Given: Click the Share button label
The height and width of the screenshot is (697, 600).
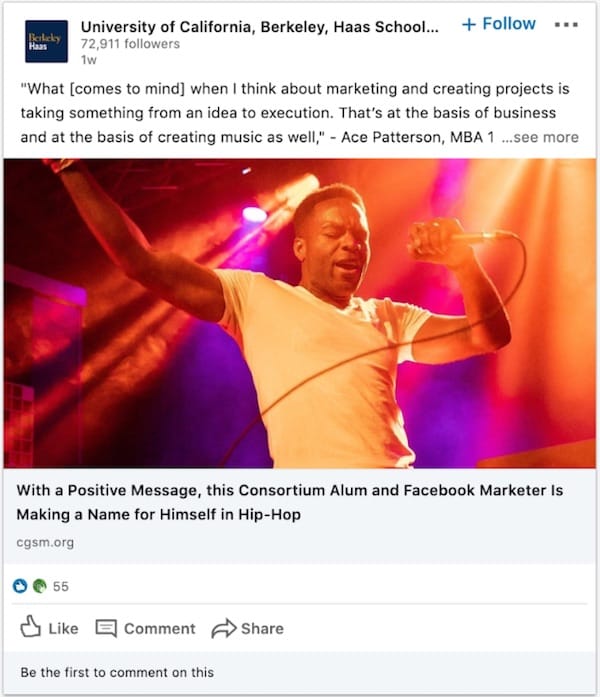Looking at the screenshot, I should pyautogui.click(x=262, y=628).
